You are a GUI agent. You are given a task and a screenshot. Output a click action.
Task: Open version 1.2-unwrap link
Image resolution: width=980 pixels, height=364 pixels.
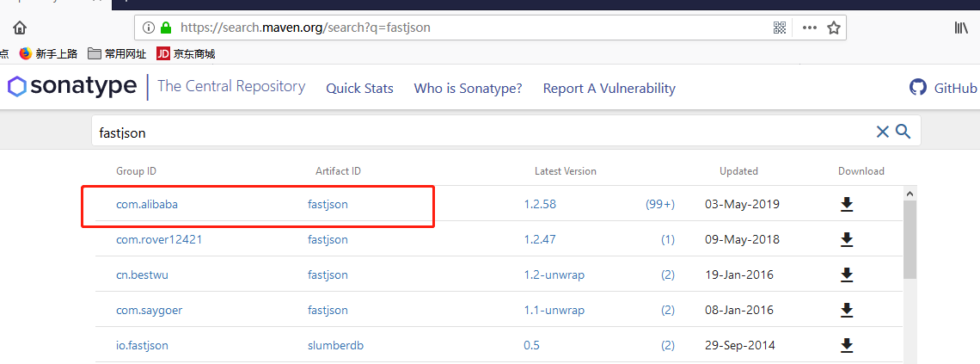coord(554,275)
